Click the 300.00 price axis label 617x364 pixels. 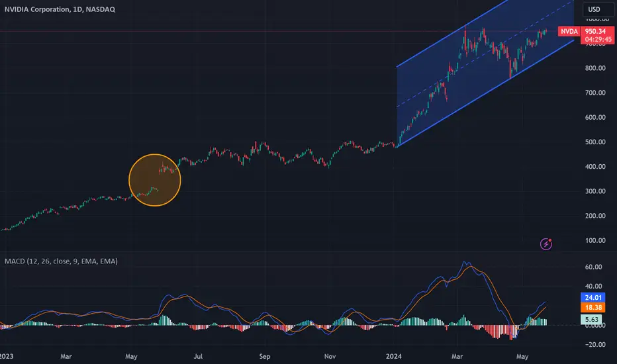(x=595, y=191)
